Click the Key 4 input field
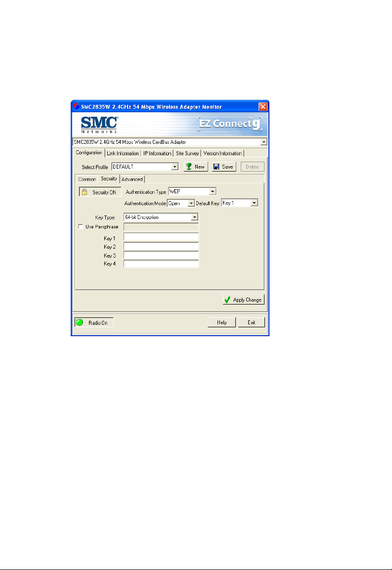The image size is (392, 570). click(x=161, y=264)
